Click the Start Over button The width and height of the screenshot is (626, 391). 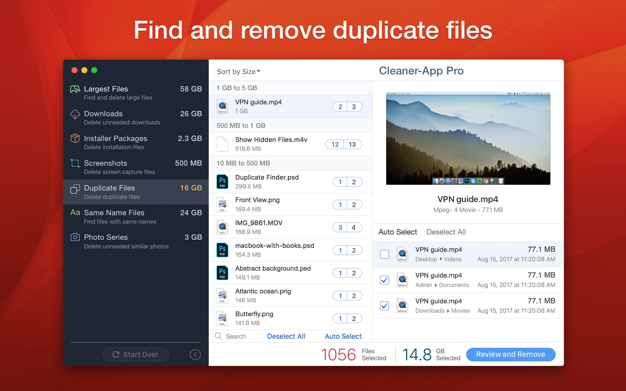(136, 354)
